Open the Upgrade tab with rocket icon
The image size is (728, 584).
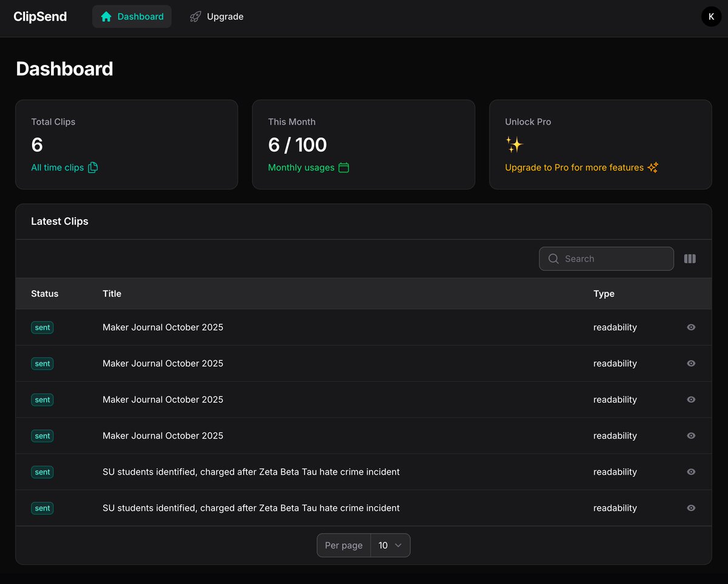(217, 16)
